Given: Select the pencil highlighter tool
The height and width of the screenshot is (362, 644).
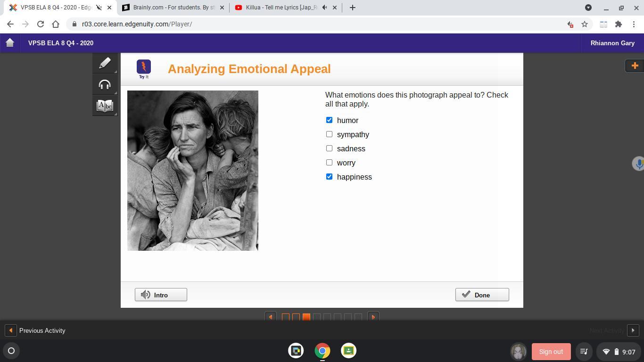Looking at the screenshot, I should [105, 63].
